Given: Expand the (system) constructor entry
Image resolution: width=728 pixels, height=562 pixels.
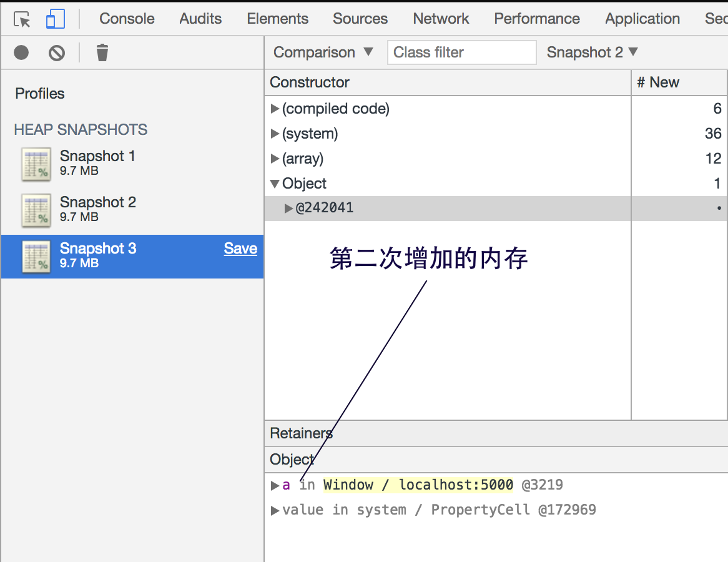Looking at the screenshot, I should click(275, 134).
